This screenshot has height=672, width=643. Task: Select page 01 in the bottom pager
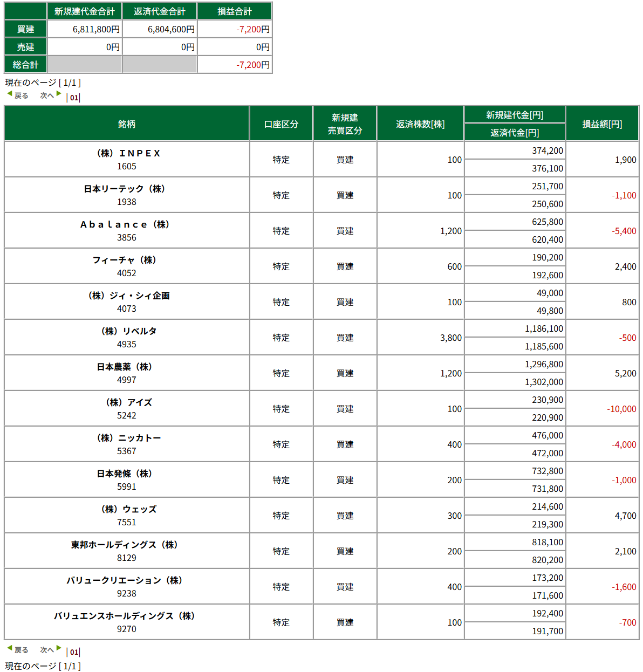(74, 652)
